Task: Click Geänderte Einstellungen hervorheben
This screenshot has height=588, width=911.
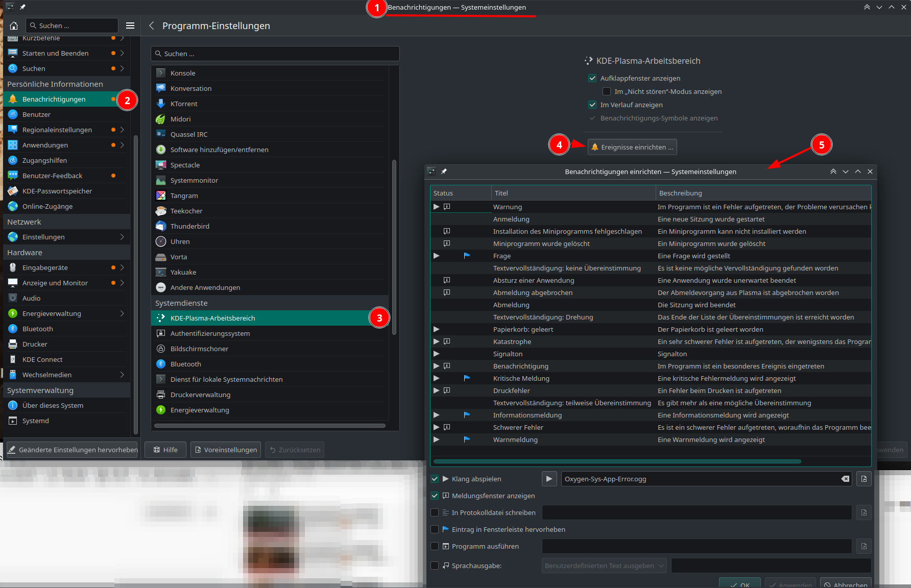Action: pos(72,450)
